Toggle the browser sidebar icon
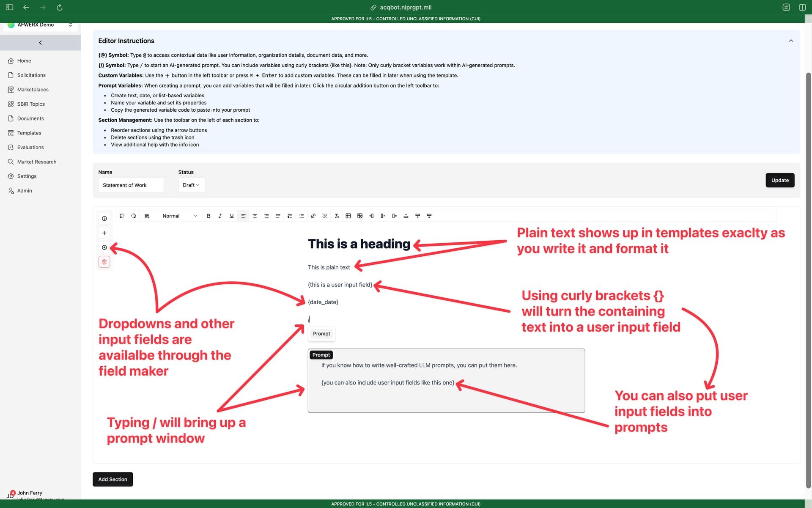The height and width of the screenshot is (508, 812). pyautogui.click(x=10, y=7)
